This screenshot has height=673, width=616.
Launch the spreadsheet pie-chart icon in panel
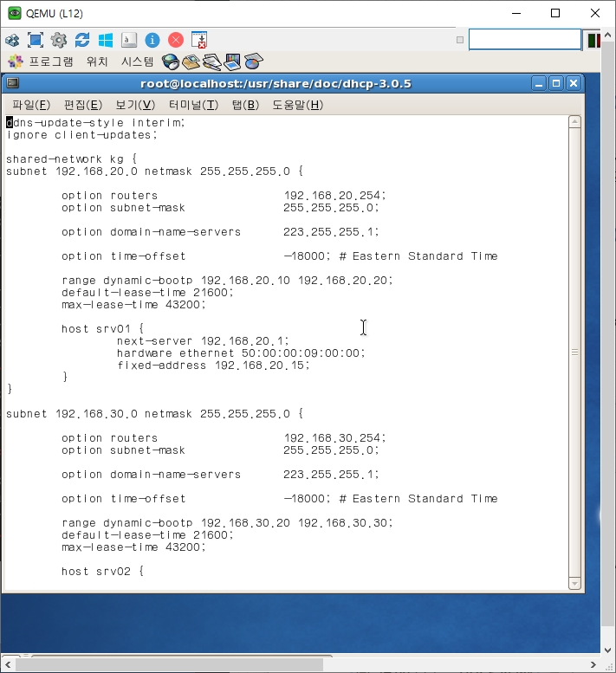(x=253, y=61)
